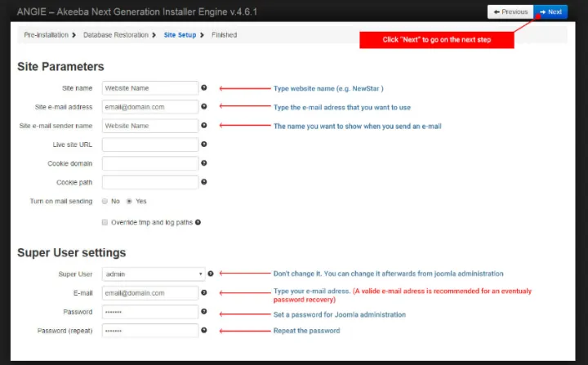Click the help icon after Override tmp and log paths
Viewport: 588px width, 365px height.
[x=198, y=222]
